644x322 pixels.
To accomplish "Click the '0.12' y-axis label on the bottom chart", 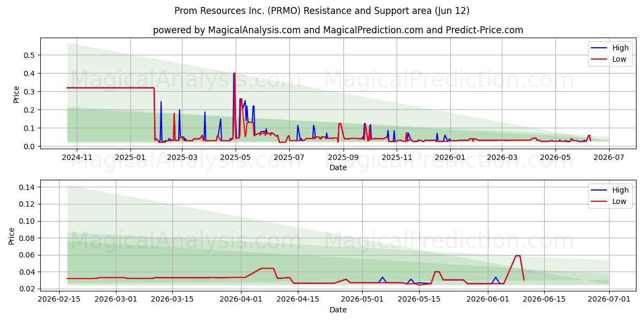I will (27, 204).
